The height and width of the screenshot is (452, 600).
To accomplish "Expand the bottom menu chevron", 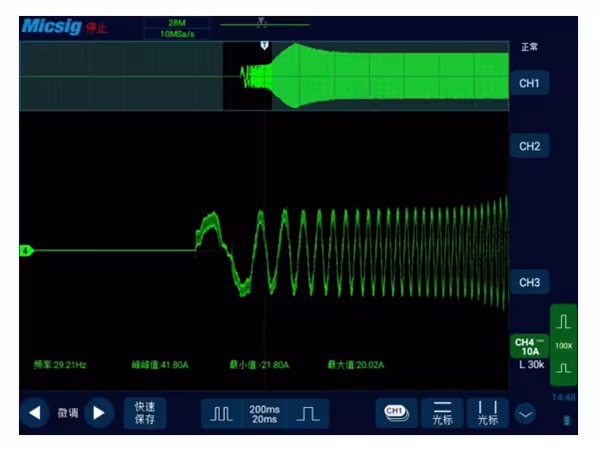I will pos(525,414).
